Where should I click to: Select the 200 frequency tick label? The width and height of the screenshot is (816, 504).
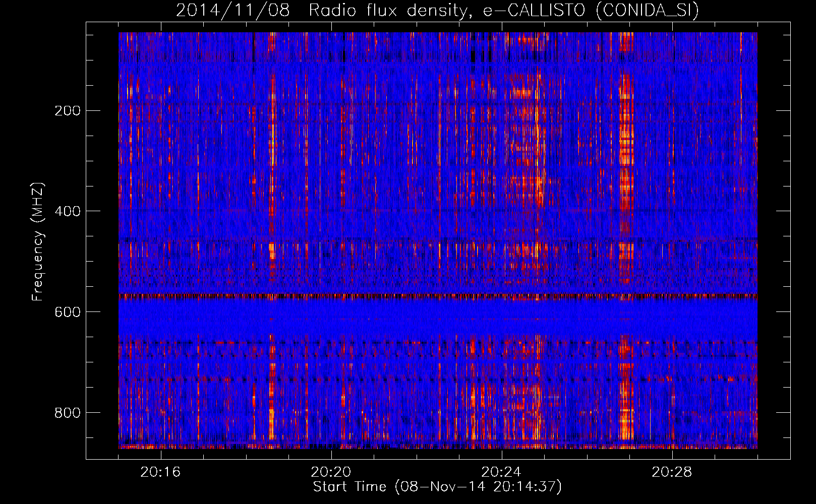tap(68, 111)
